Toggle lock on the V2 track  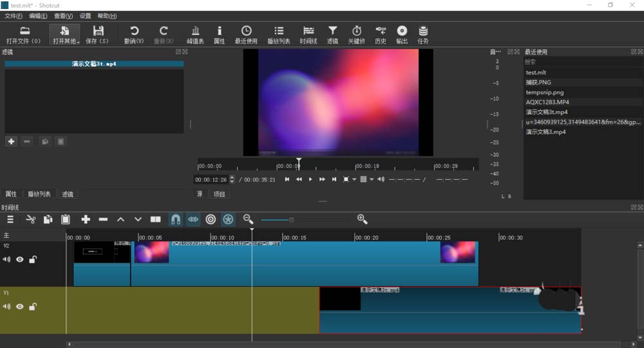tap(33, 260)
